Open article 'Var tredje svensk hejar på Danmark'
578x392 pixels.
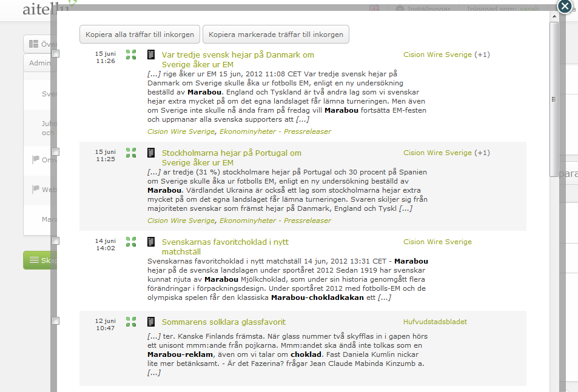238,59
